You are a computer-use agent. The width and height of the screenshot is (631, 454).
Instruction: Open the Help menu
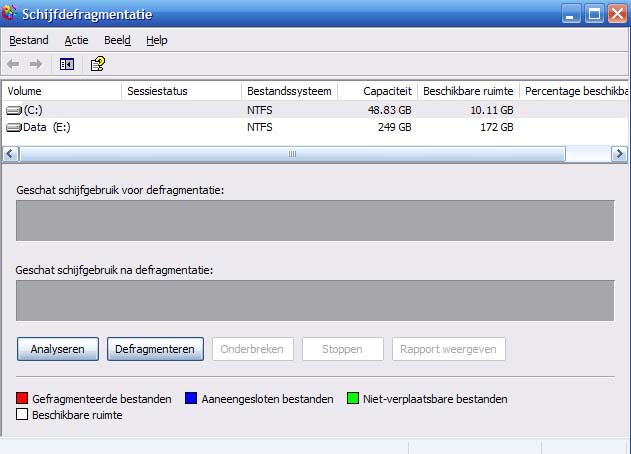157,40
